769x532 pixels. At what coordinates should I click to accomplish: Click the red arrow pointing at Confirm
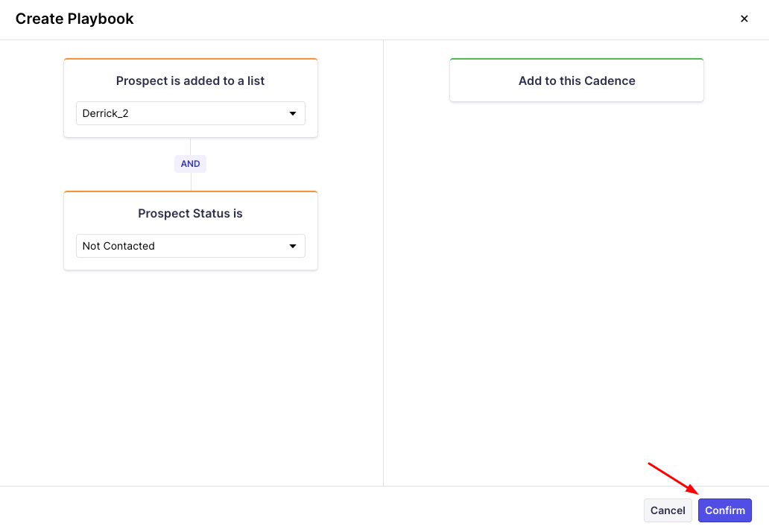[x=673, y=478]
